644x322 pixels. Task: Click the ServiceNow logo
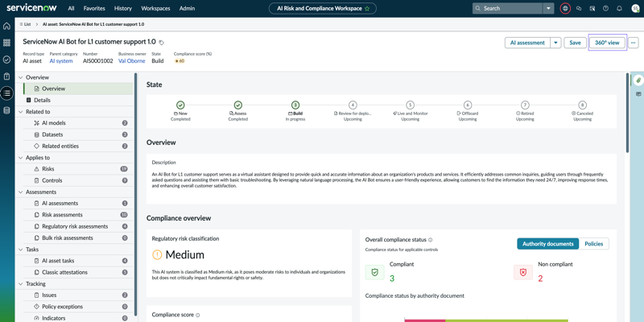coord(31,8)
